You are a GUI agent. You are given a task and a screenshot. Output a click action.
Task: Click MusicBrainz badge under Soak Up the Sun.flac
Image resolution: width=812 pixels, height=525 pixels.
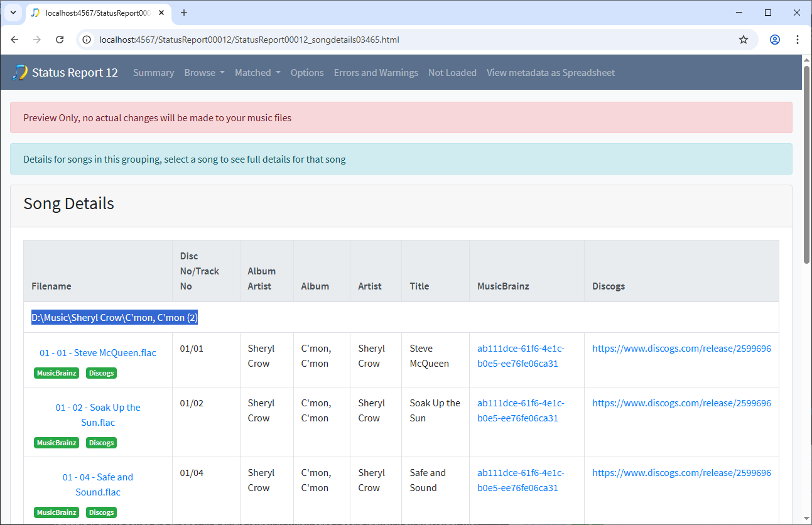point(57,443)
